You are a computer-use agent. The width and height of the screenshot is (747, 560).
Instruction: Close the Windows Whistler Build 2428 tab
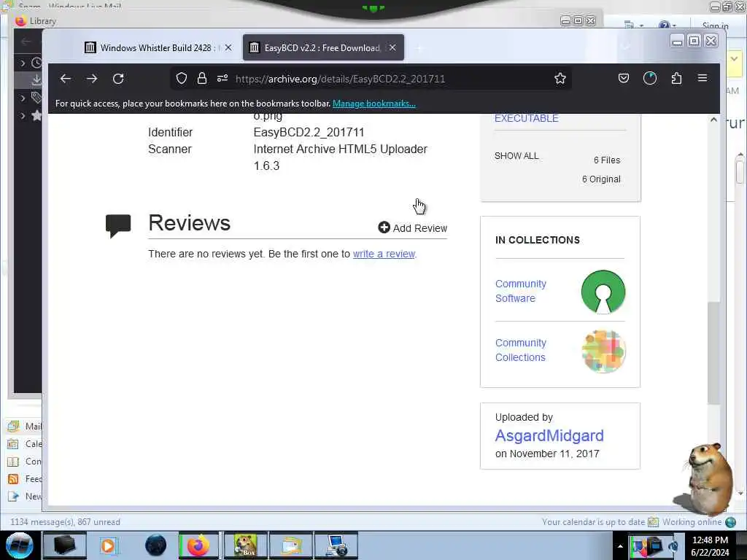[x=228, y=47]
